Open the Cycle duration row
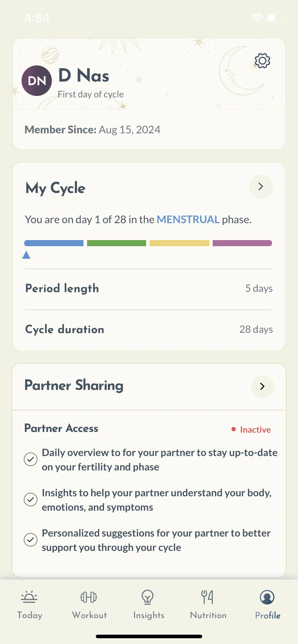 pos(149,330)
